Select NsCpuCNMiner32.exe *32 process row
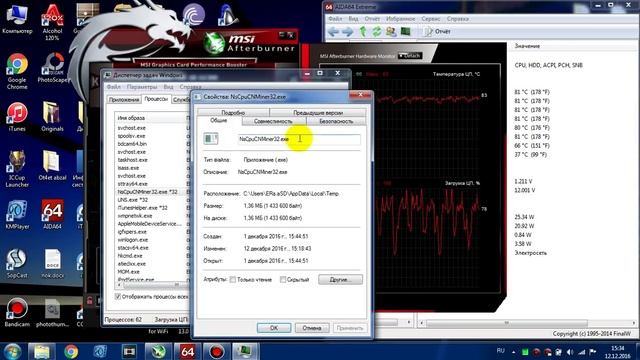Viewport: 640px width, 360px height. (151, 192)
